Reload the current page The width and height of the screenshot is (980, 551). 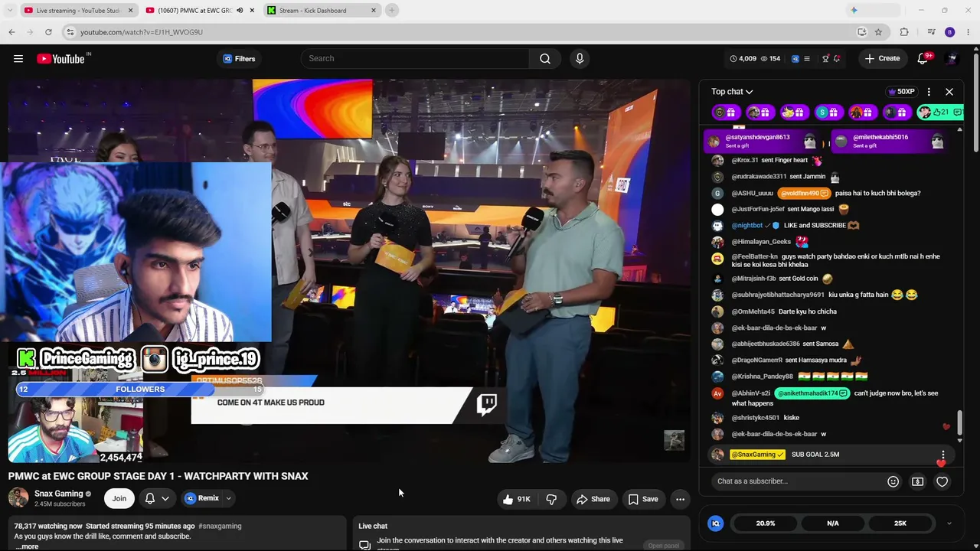(x=48, y=32)
